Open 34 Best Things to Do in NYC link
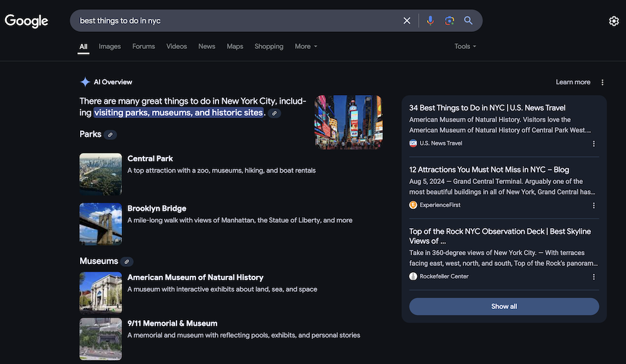626x364 pixels. [487, 108]
